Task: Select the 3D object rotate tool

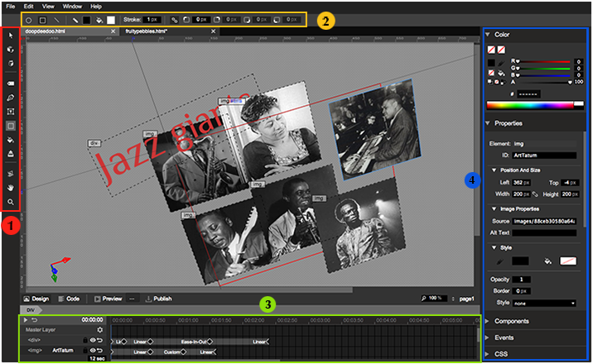Action: [x=11, y=50]
